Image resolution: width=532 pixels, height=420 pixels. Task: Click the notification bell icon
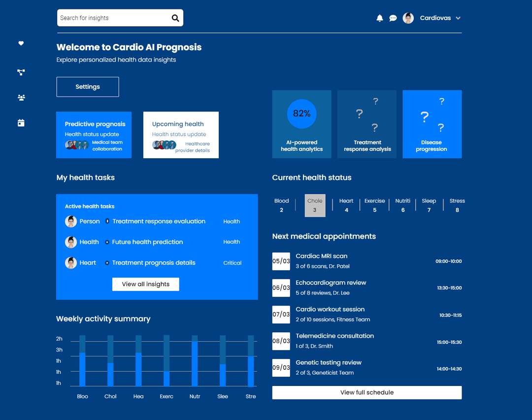tap(380, 18)
